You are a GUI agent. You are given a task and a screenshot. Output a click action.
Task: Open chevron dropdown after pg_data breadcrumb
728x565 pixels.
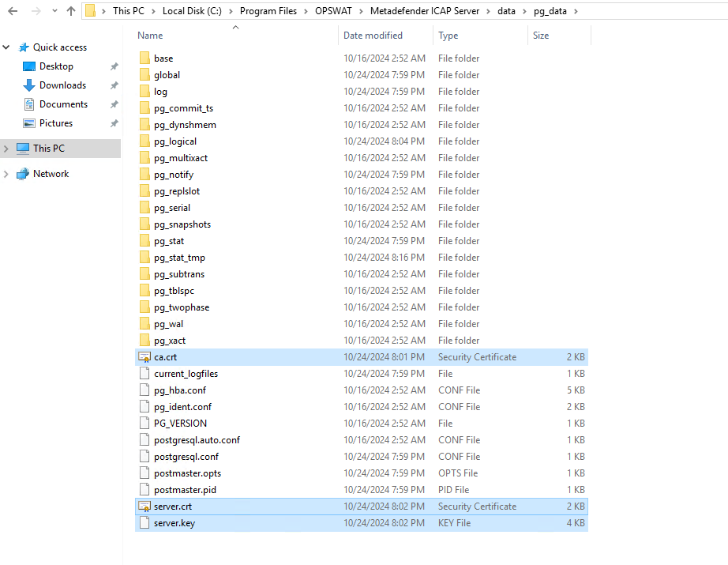(x=576, y=11)
